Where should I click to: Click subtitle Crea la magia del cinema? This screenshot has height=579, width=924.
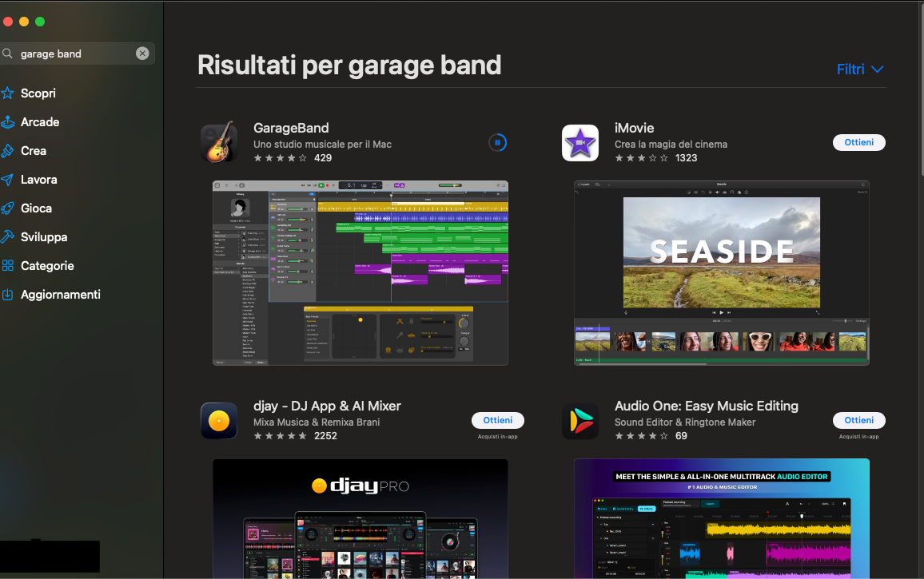coord(671,145)
